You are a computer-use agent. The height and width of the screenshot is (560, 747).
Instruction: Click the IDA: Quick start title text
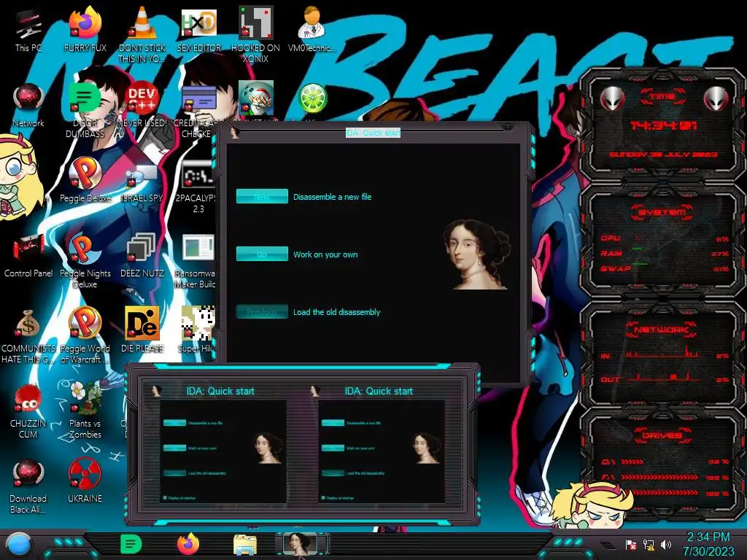point(373,133)
